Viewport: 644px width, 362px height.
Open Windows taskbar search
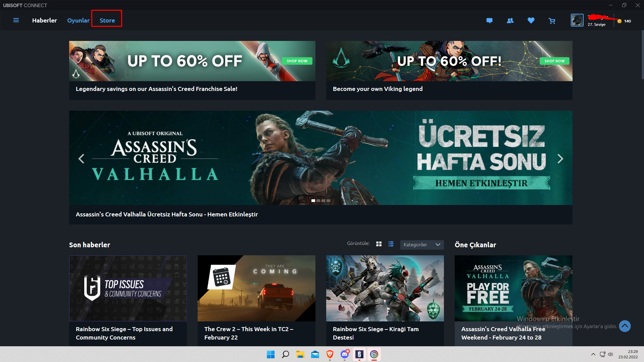click(286, 354)
